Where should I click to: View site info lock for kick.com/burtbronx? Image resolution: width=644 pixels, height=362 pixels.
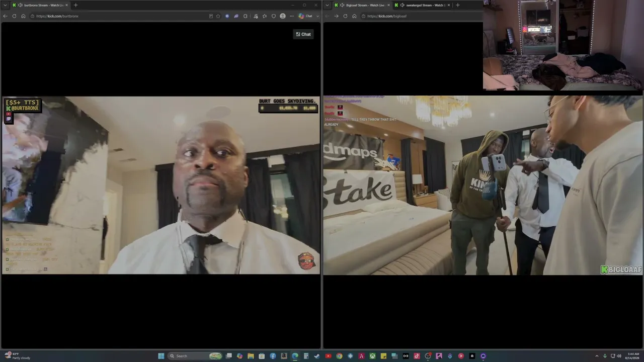tap(32, 16)
